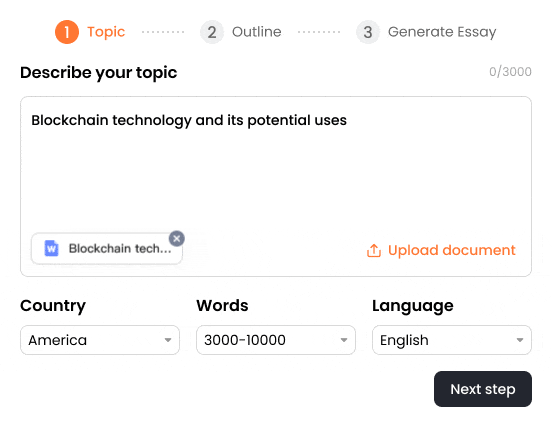Viewport: 552px width, 427px height.
Task: Select the step 3 number circle
Action: coord(368,32)
